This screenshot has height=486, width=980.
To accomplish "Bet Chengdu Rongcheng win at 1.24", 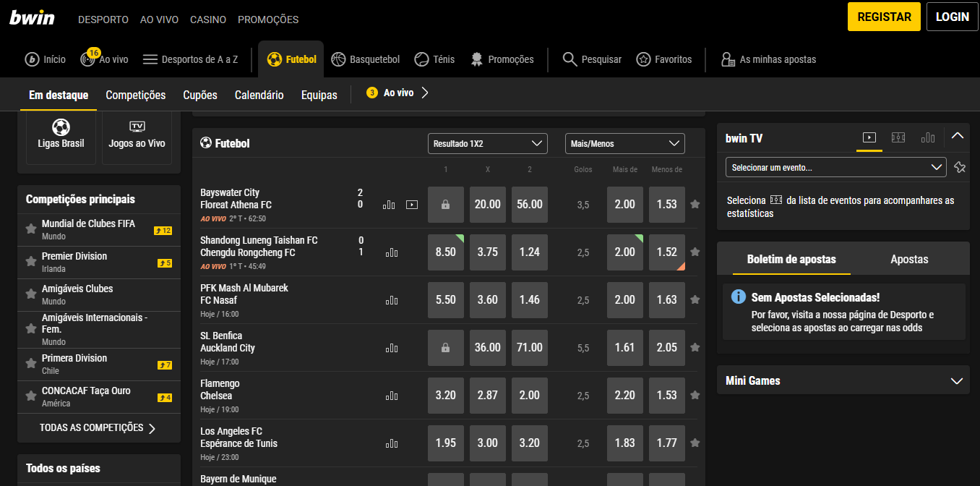I will click(x=530, y=252).
